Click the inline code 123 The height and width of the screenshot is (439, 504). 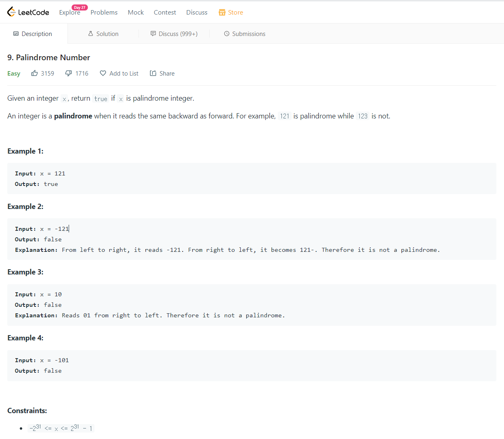click(x=363, y=116)
